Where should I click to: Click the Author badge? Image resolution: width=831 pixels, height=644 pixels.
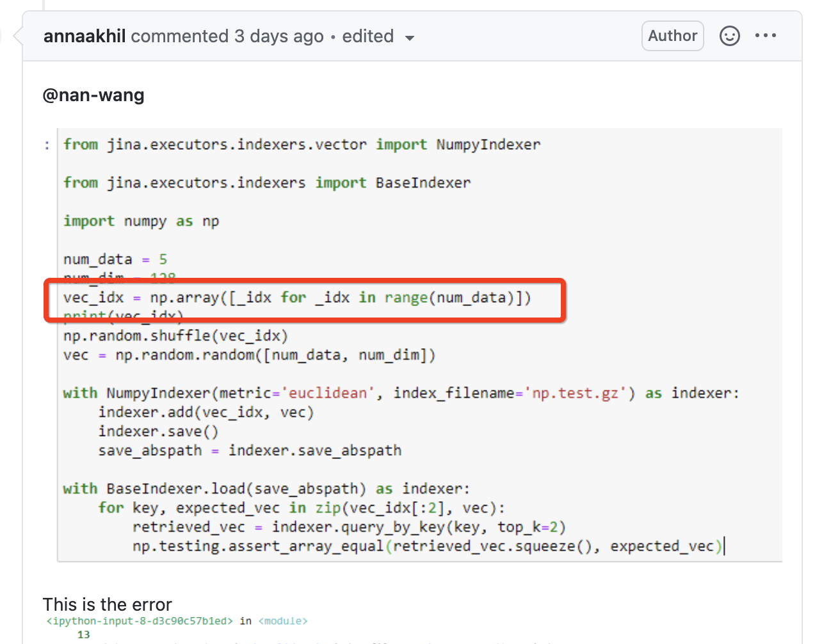672,36
